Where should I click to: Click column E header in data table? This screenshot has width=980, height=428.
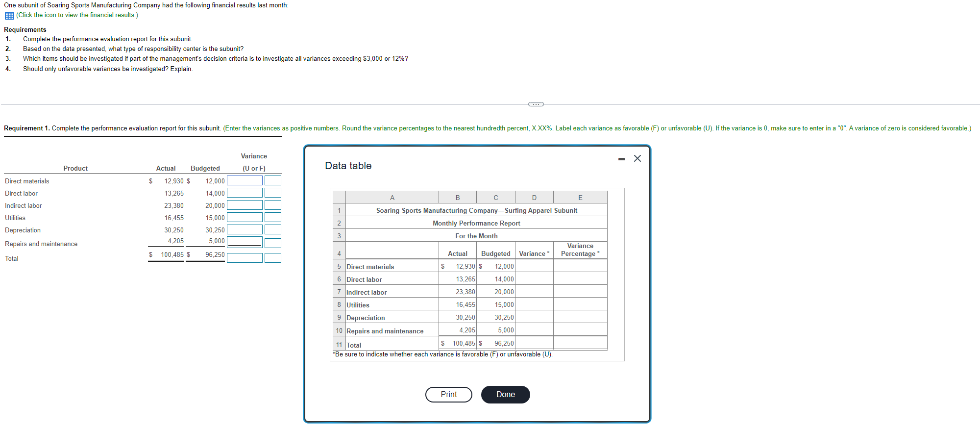click(x=580, y=198)
